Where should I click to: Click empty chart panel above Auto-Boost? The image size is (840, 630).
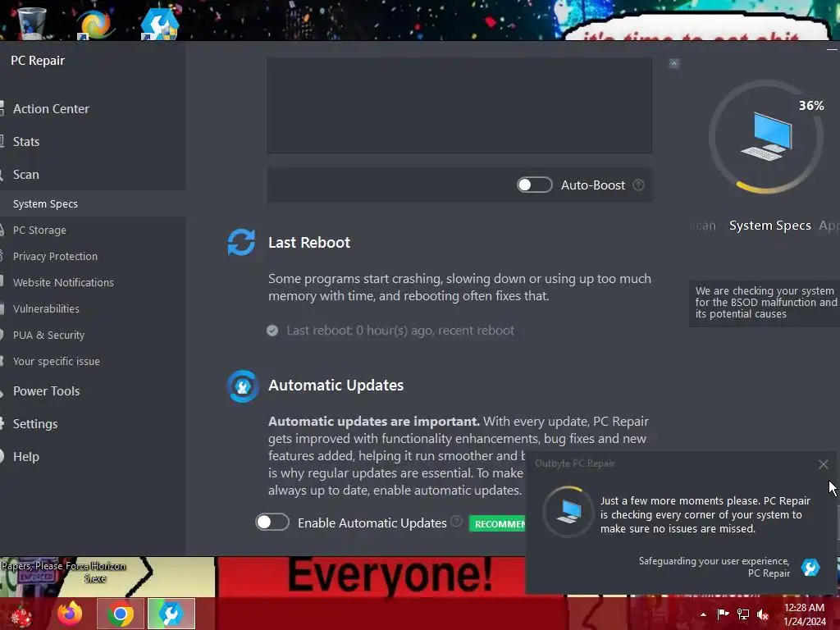coord(459,106)
